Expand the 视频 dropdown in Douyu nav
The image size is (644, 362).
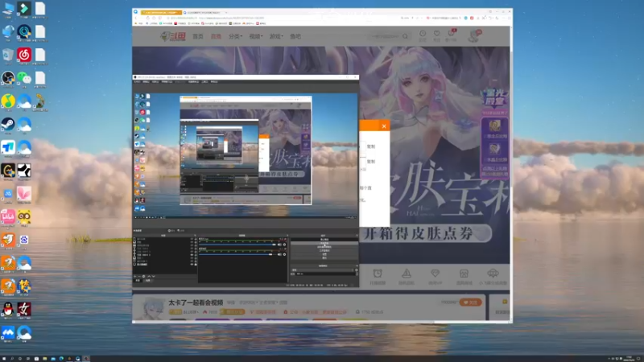tap(255, 36)
